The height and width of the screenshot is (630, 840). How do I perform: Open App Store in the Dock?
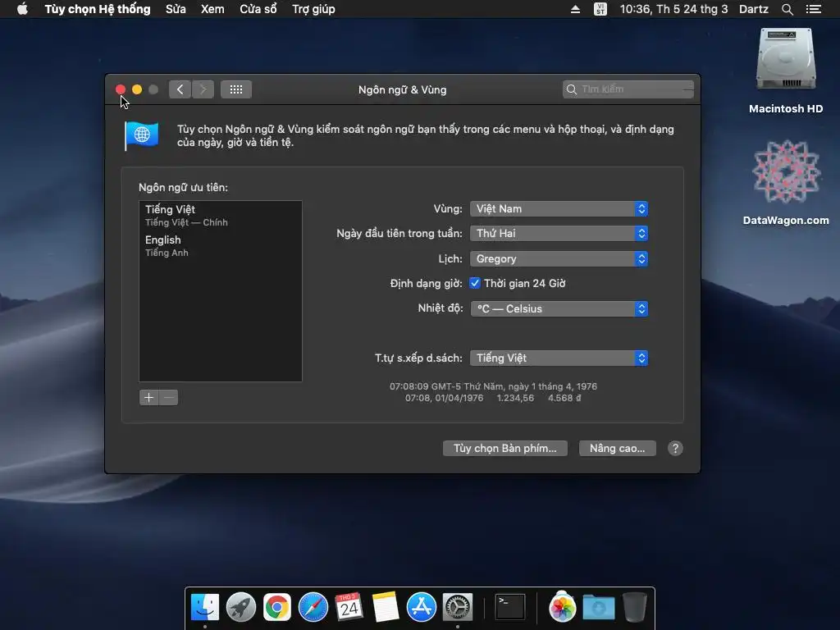(422, 608)
